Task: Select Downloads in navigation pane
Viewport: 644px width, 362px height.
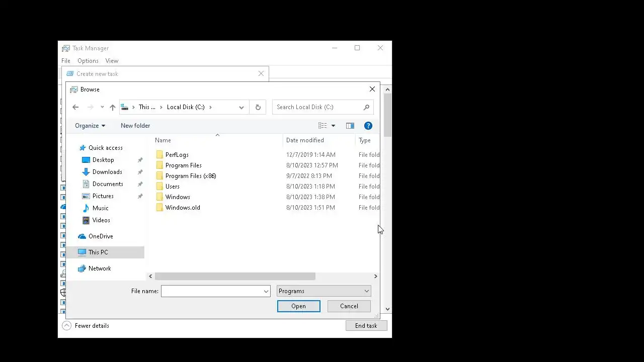Action: (x=107, y=172)
